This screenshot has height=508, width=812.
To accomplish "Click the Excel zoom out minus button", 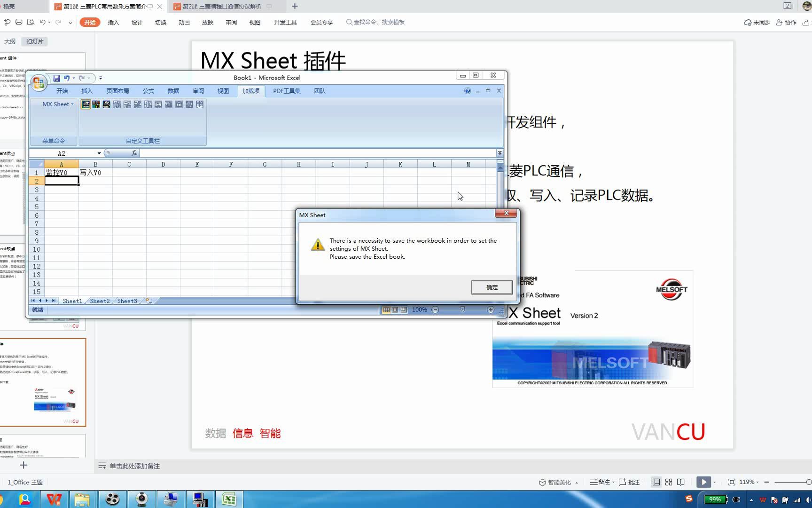I will [x=435, y=310].
